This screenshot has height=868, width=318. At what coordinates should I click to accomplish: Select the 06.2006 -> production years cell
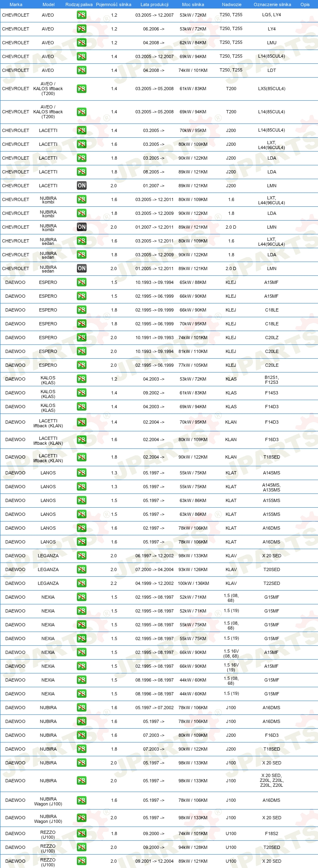[x=154, y=29]
